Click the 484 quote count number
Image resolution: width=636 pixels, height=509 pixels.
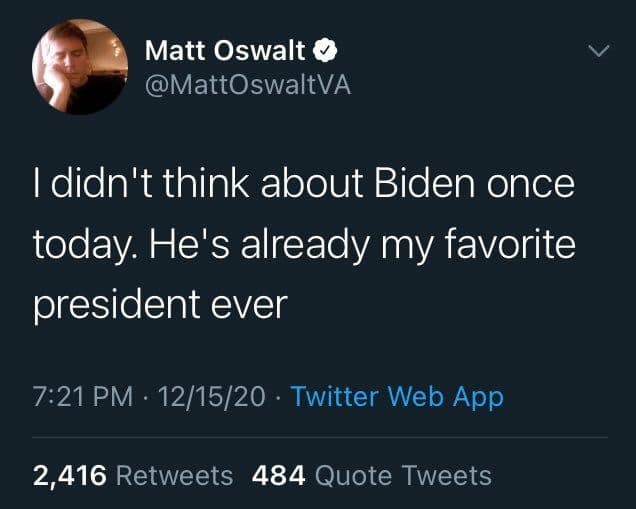[279, 475]
